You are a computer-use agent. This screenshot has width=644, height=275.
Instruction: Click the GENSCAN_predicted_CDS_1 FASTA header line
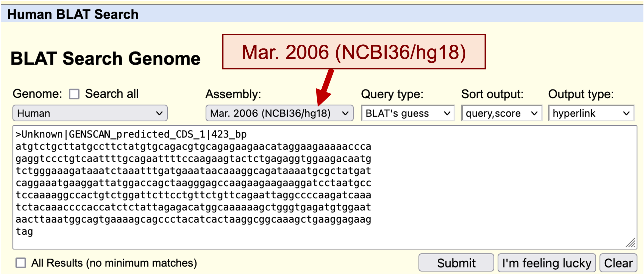tap(131, 134)
